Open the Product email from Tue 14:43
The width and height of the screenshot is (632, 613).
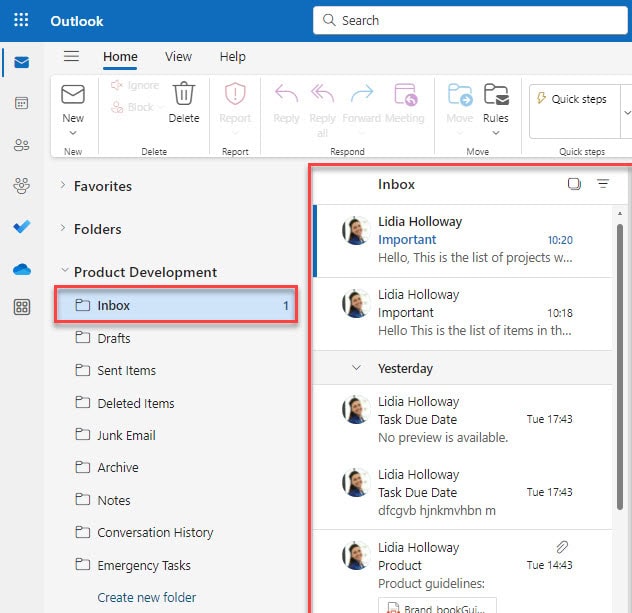coord(463,572)
